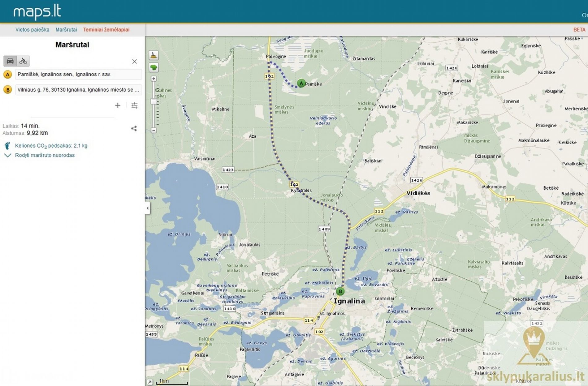
Task: Open Teminiai žemėlapiai tab
Action: click(106, 30)
